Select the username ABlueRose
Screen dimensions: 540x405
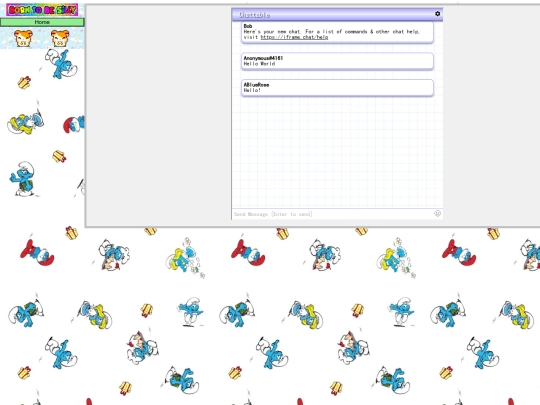[x=256, y=85]
